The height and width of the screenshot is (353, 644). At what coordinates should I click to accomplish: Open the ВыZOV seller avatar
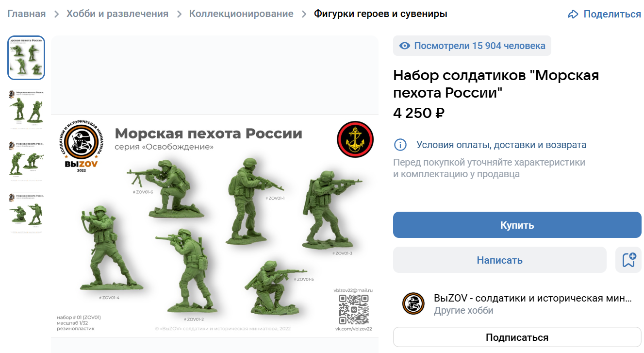413,304
